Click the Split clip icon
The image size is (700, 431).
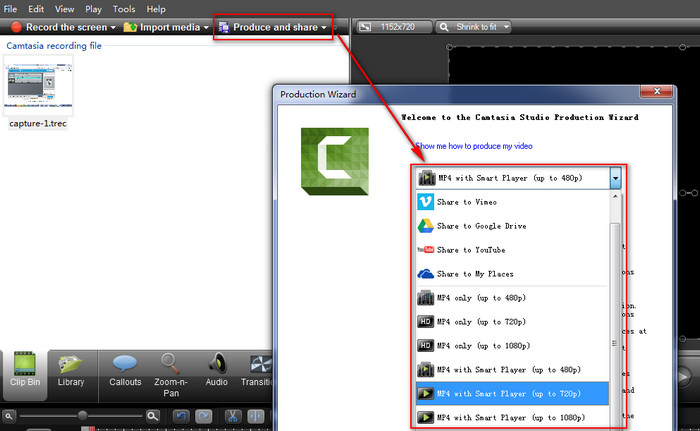click(x=256, y=417)
